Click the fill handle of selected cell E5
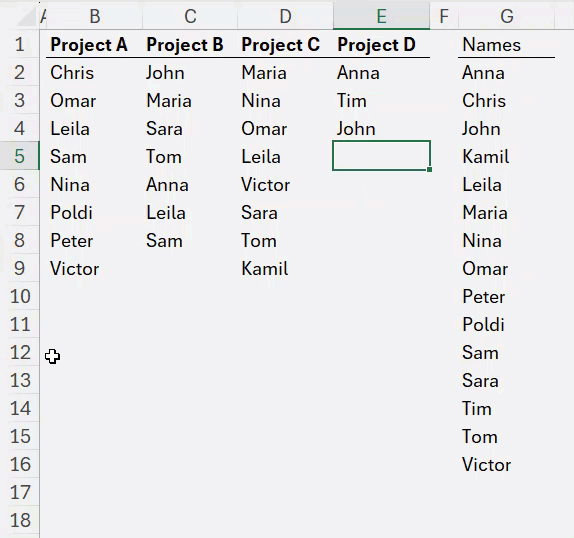This screenshot has width=574, height=538. pyautogui.click(x=429, y=169)
